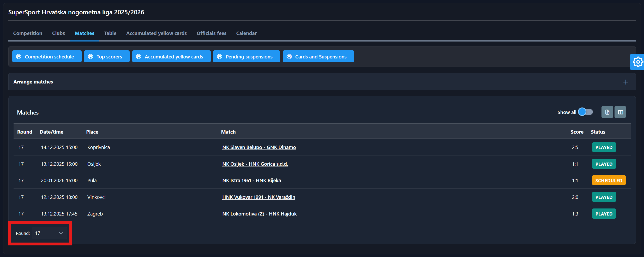The image size is (644, 257).
Task: Click the SCHEDULED status badge
Action: [609, 181]
